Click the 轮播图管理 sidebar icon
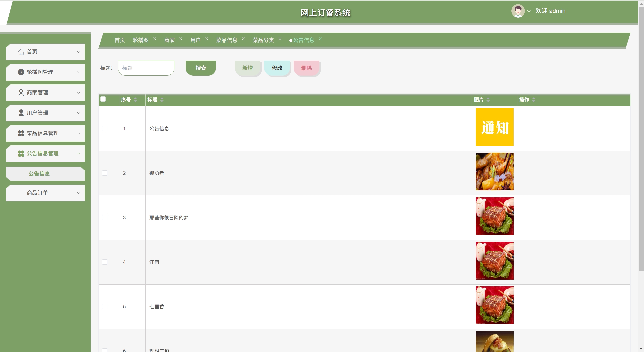Image resolution: width=644 pixels, height=352 pixels. 21,72
